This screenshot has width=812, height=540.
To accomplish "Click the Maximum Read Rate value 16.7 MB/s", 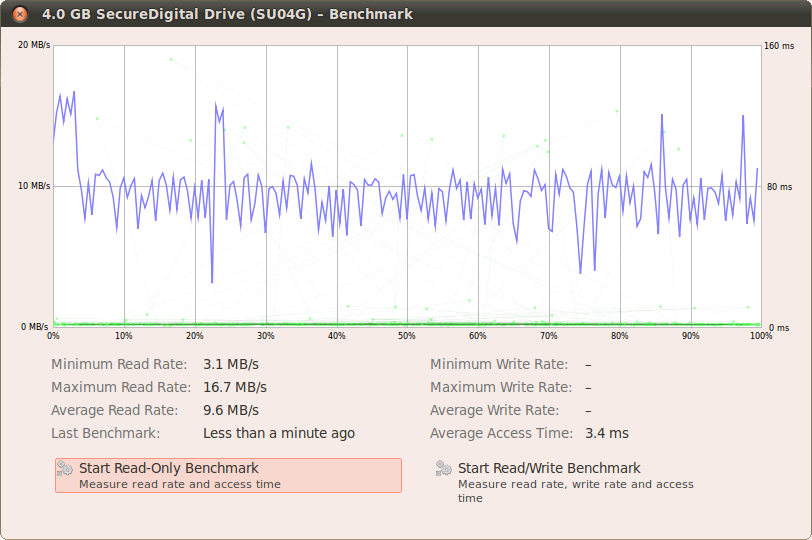I will pos(235,387).
